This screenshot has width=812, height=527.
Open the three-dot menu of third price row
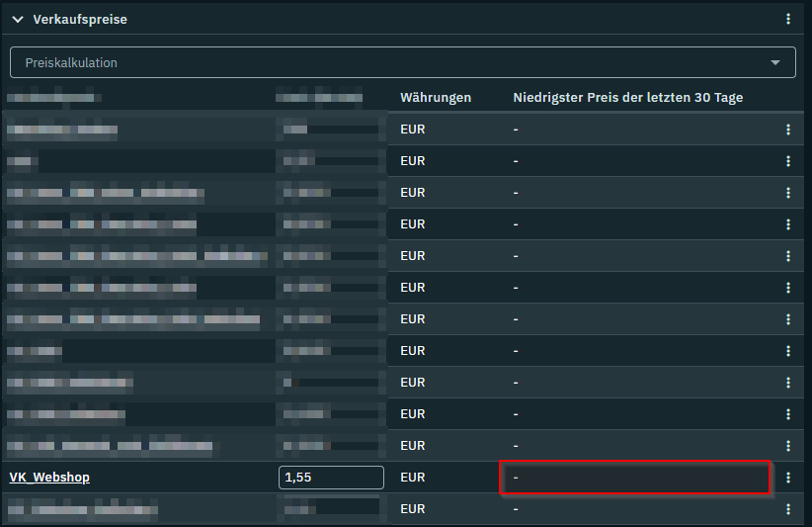pos(787,193)
